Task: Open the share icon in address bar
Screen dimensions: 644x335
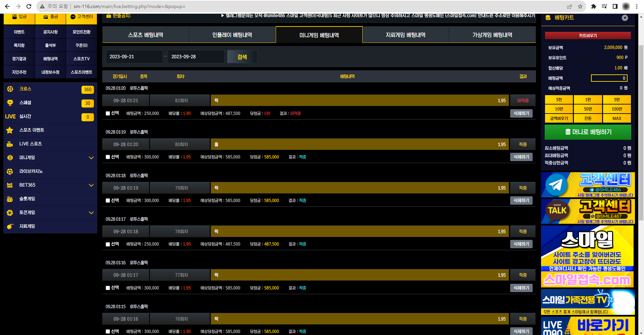Action: pos(570,6)
